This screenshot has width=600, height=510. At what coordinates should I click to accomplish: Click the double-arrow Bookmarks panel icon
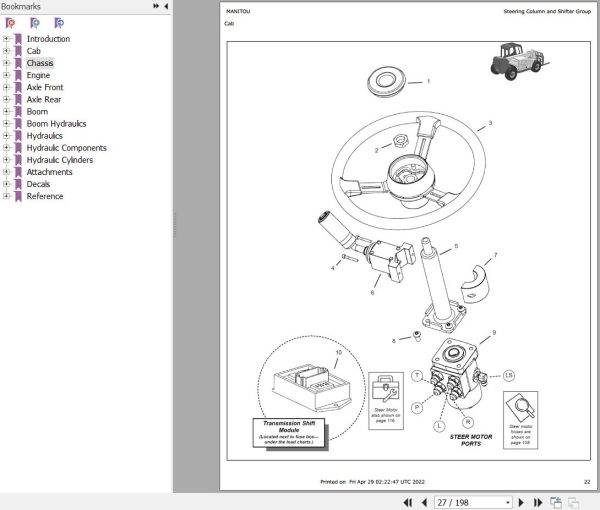[x=156, y=6]
